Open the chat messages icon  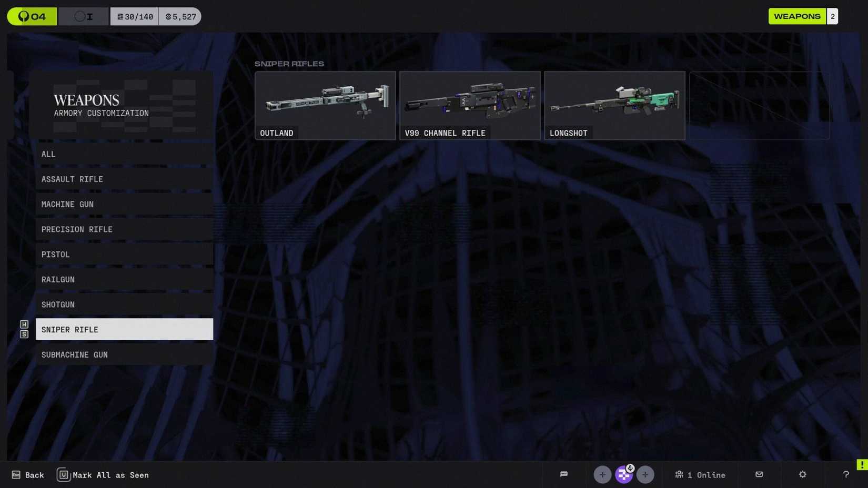point(564,474)
